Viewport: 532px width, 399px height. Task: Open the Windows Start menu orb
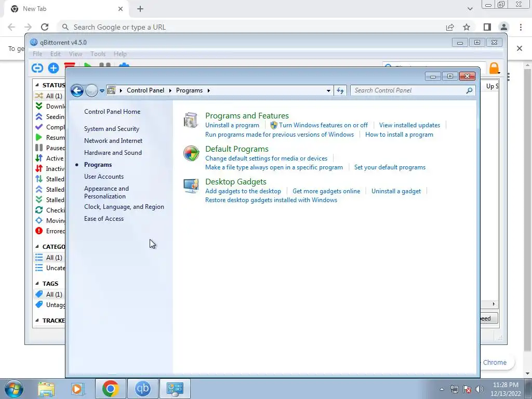click(14, 389)
